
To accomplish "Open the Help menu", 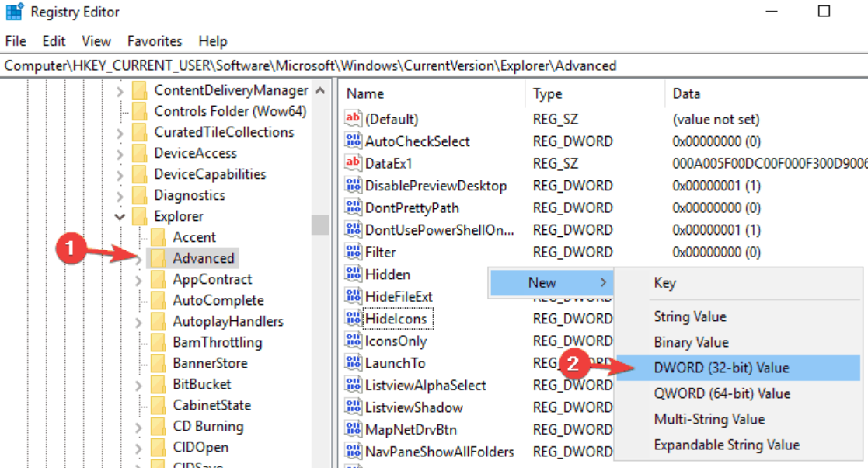I will pyautogui.click(x=213, y=41).
